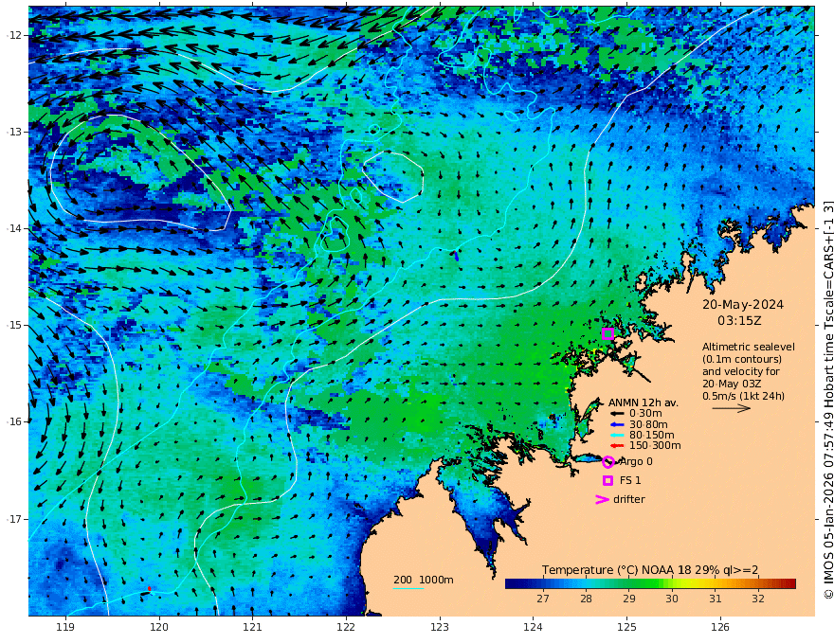Viewport: 834px width, 644px height.
Task: Click the -13 latitude axis label
Action: 13,132
